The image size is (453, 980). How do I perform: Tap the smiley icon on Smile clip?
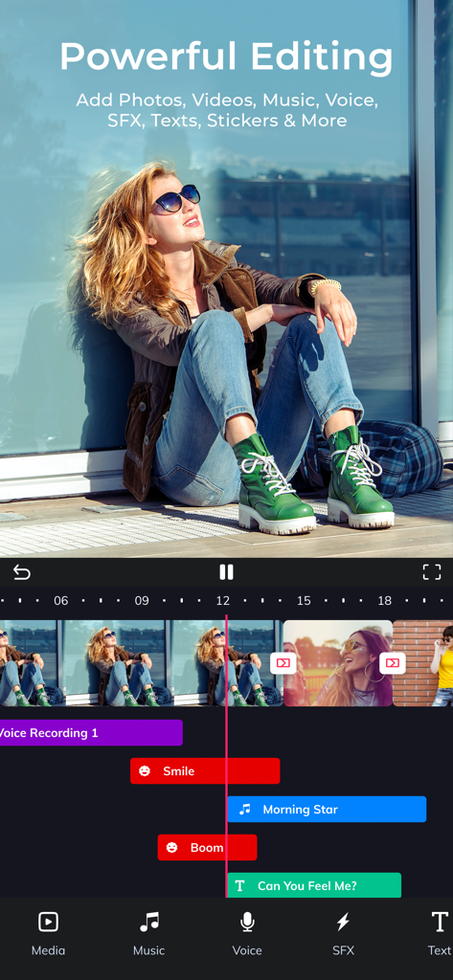pos(145,770)
